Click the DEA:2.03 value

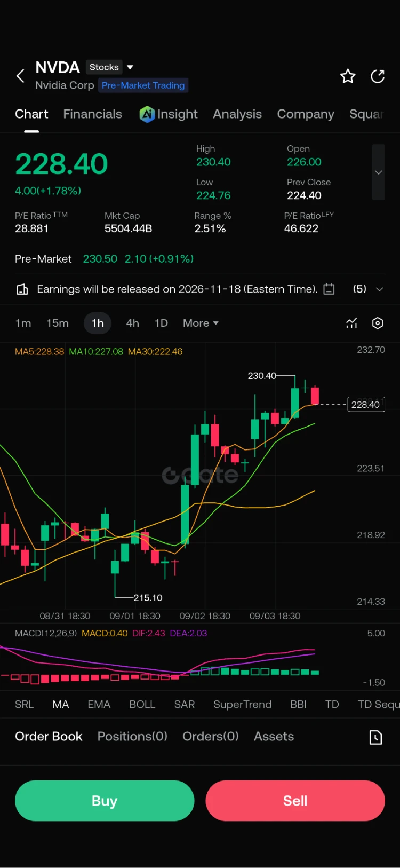click(x=188, y=633)
